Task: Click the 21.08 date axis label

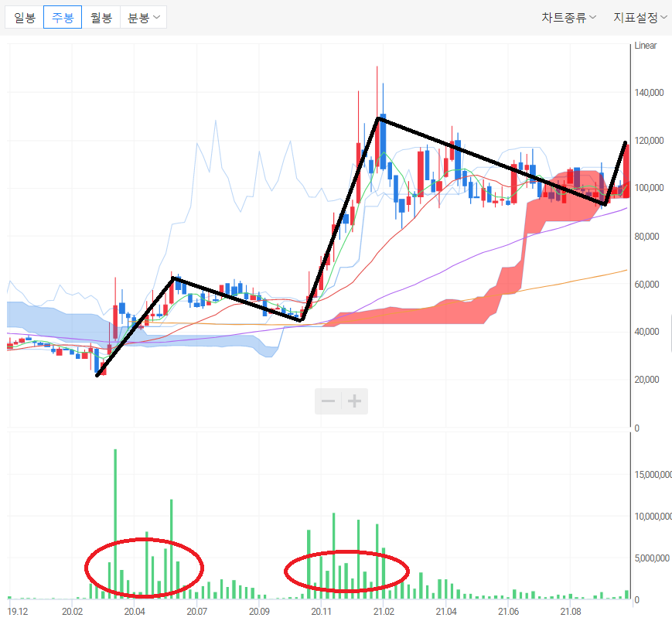Action: click(571, 612)
